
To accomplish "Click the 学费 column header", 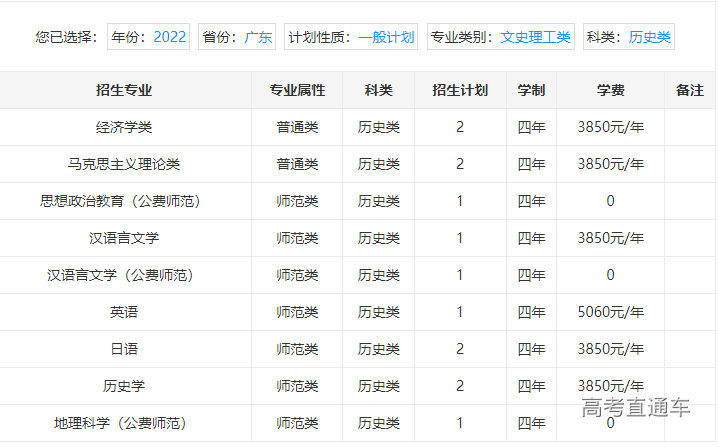I will [610, 90].
